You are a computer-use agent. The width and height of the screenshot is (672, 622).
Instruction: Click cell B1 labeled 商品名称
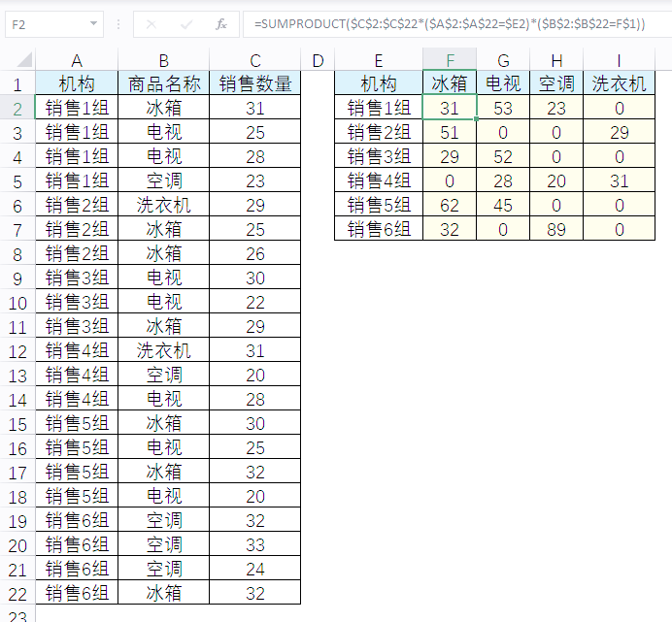point(164,83)
